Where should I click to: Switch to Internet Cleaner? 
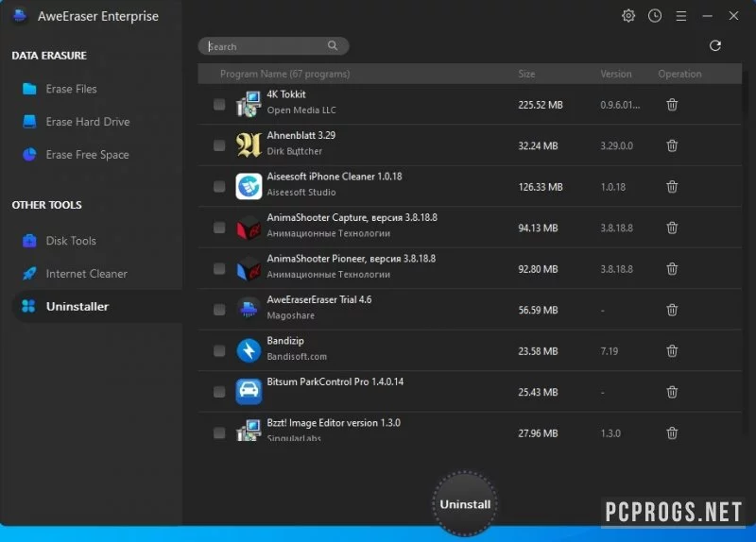click(86, 274)
